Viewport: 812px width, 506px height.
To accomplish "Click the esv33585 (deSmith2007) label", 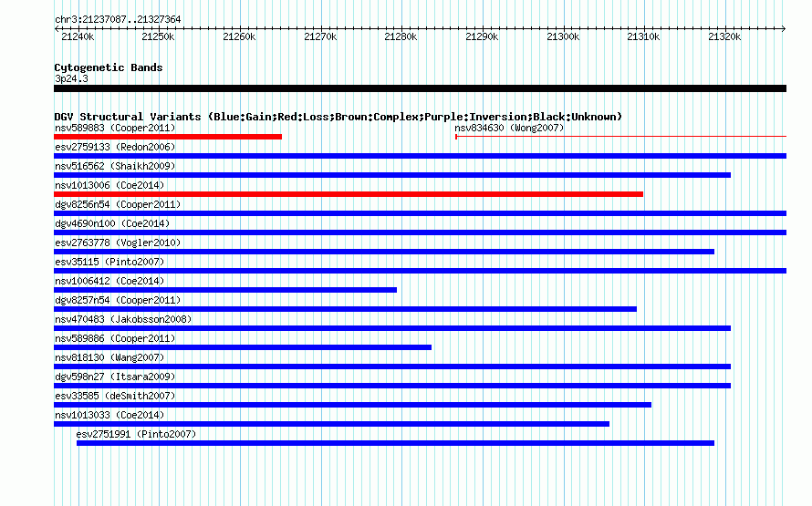I will [115, 396].
